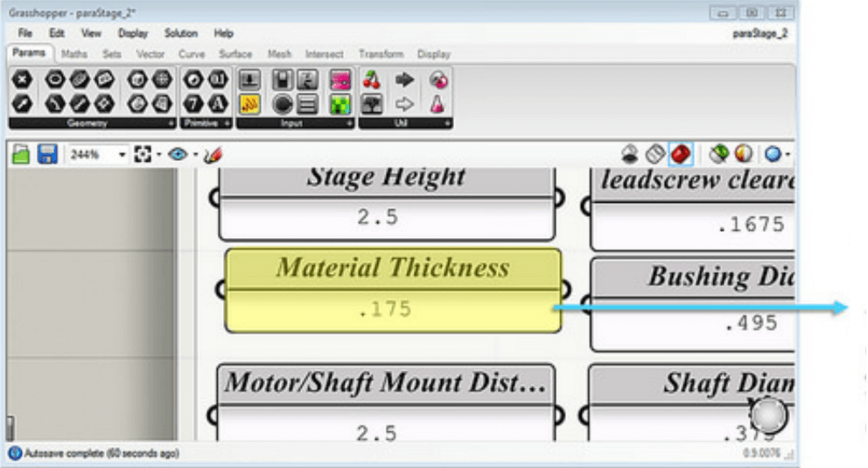868x468 pixels.
Task: Open the Help menu
Action: (x=224, y=33)
